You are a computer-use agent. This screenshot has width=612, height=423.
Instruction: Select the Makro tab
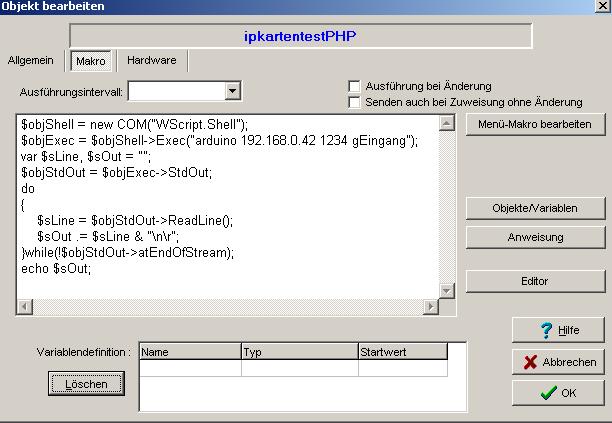point(90,62)
